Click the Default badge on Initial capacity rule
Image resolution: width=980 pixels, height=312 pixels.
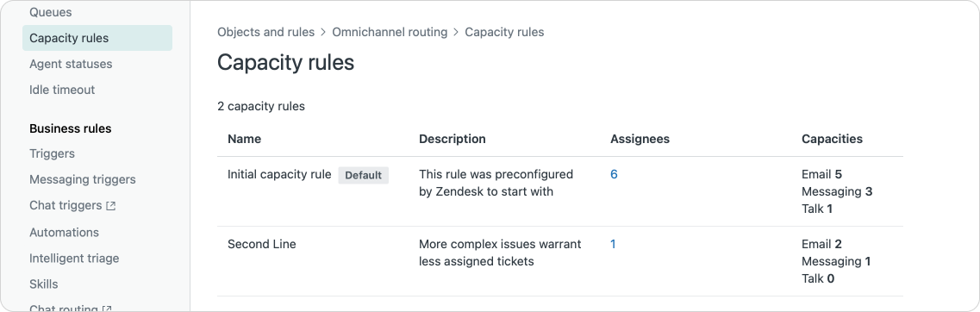pos(363,175)
